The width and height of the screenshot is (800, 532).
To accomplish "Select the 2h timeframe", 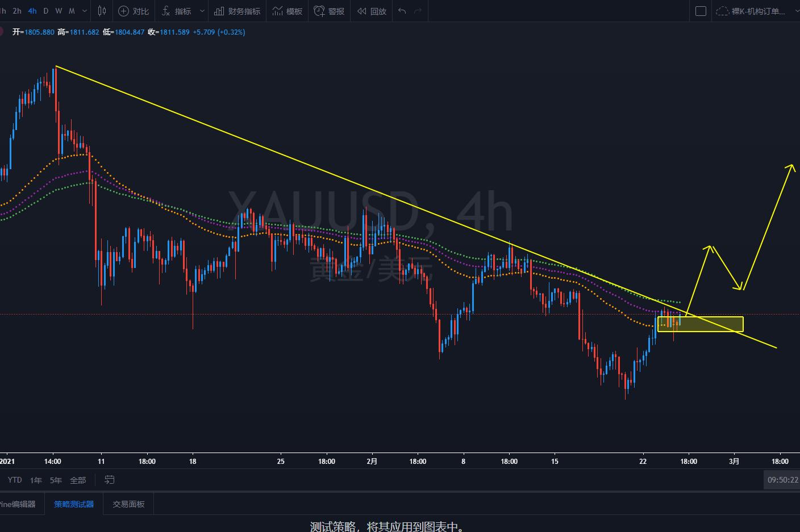I will pos(17,11).
